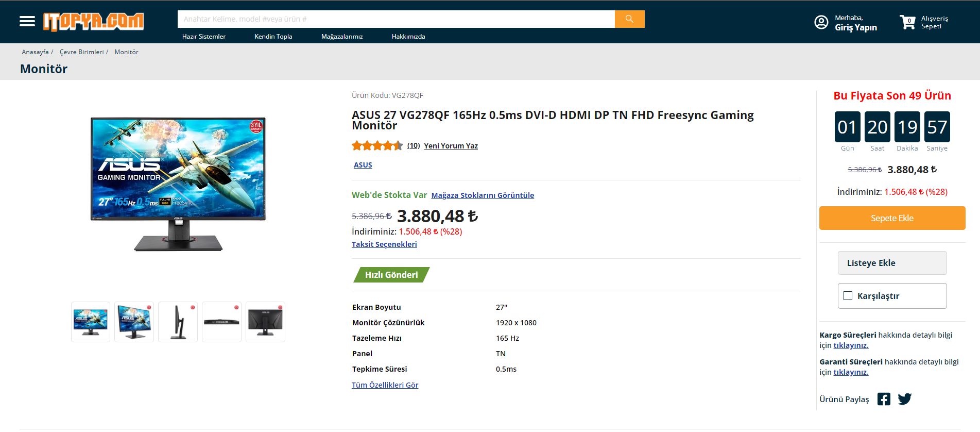Share product on Facebook
Screen dimensions: 980x432
(884, 399)
